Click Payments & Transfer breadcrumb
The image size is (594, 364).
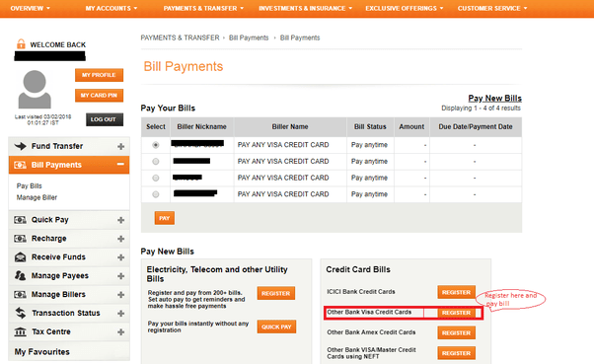(180, 37)
